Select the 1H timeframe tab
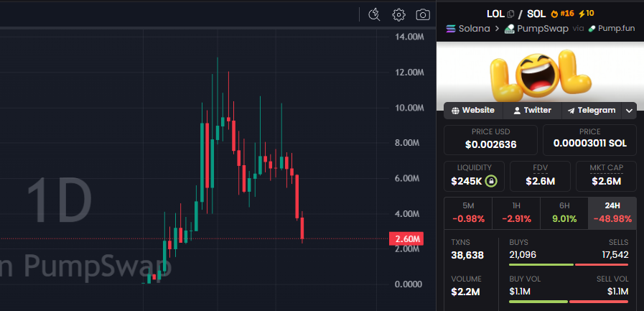The height and width of the screenshot is (311, 644). point(516,213)
